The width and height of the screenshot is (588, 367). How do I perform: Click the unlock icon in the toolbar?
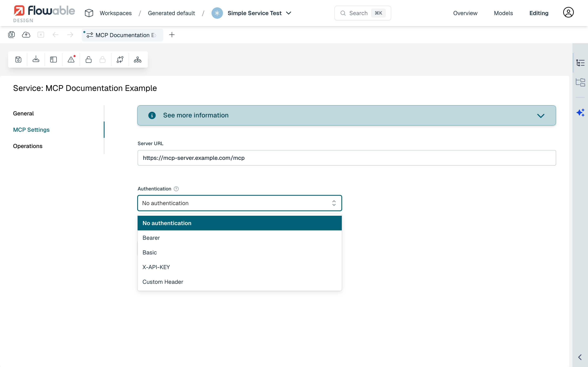tap(89, 60)
